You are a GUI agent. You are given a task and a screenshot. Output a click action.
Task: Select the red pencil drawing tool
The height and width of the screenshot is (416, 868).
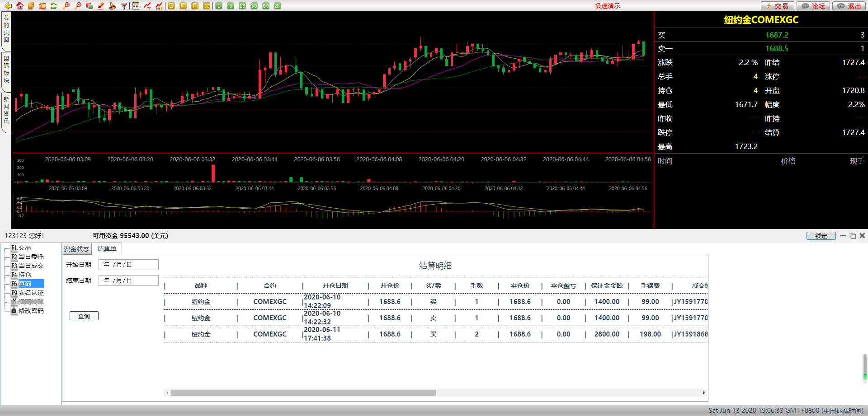tap(101, 6)
